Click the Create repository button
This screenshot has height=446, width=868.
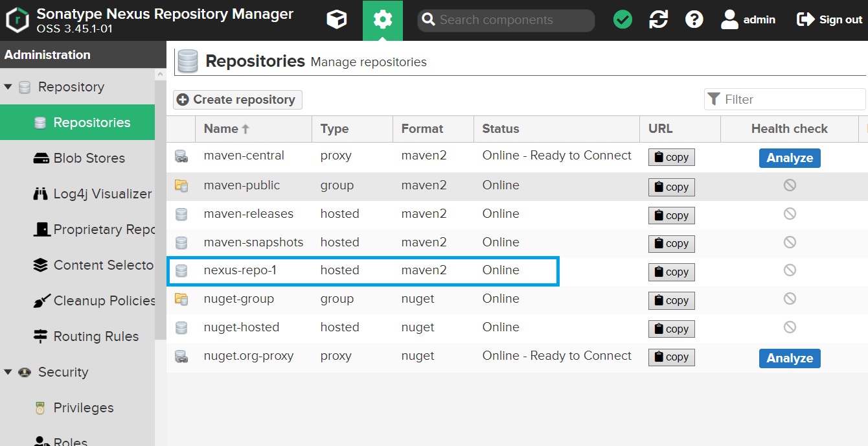click(237, 100)
